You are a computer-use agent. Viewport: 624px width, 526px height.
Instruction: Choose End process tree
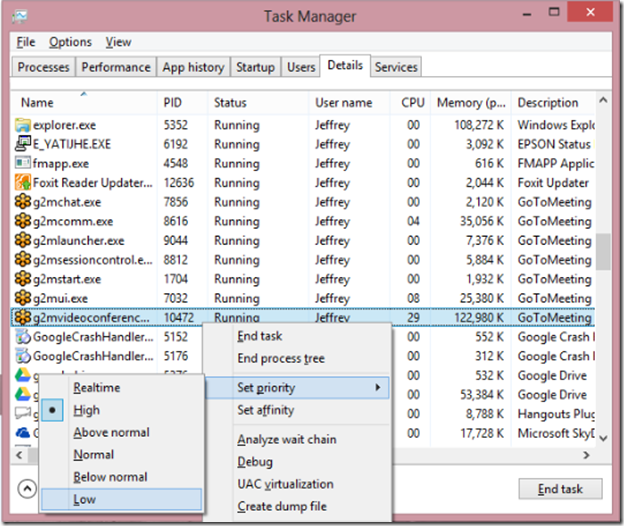[x=281, y=358]
